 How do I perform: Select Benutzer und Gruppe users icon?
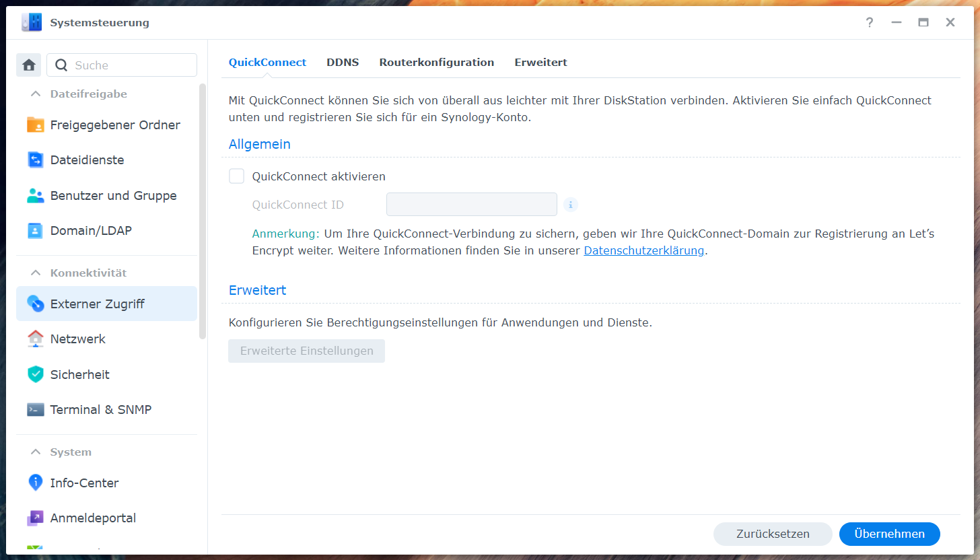[35, 196]
